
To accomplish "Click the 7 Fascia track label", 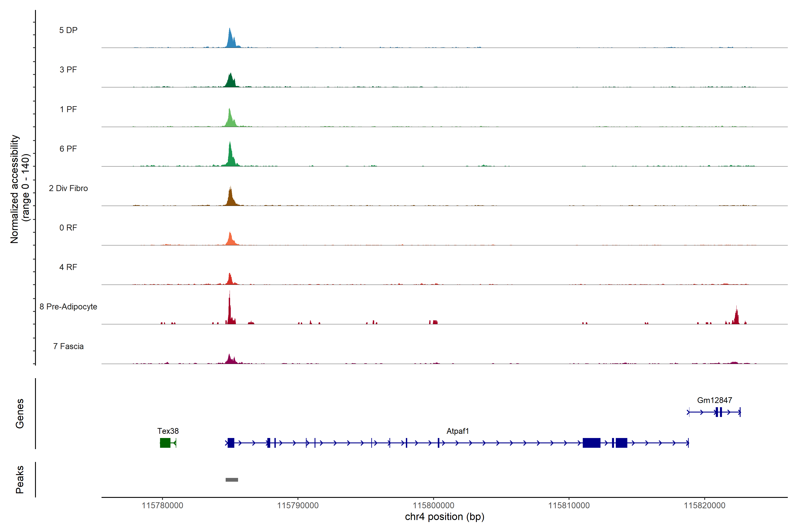I will tap(68, 346).
